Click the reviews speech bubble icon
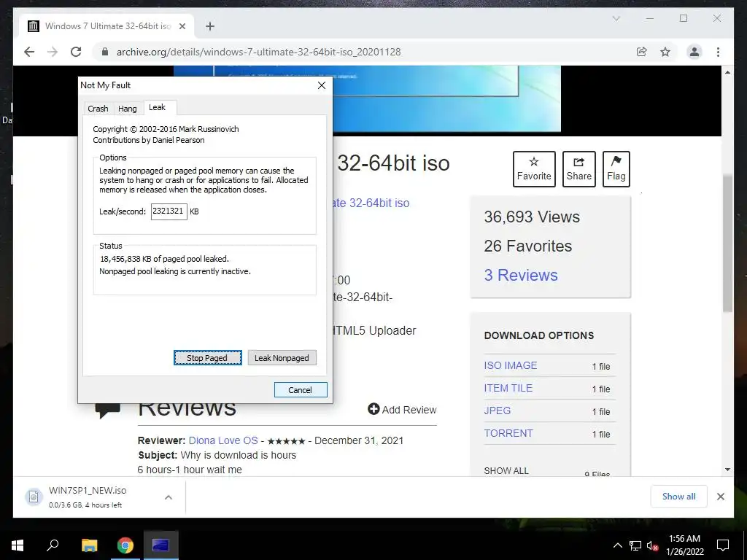This screenshot has height=560, width=747. click(x=108, y=410)
